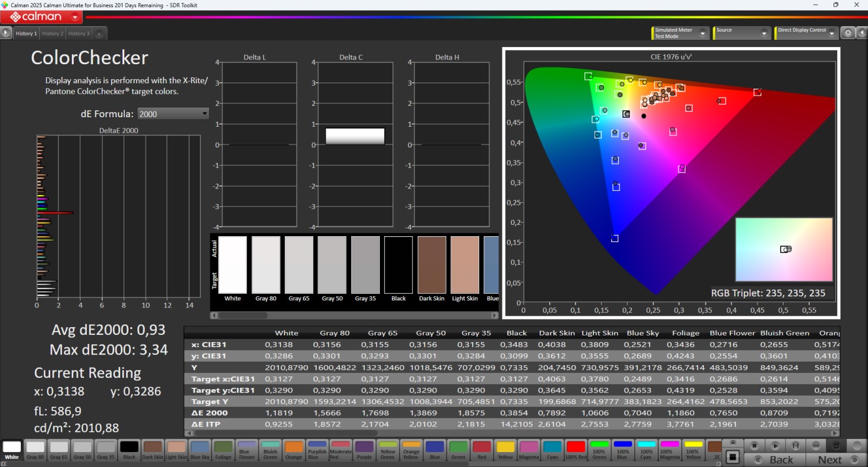The height and width of the screenshot is (467, 868).
Task: Switch to the History 2 tab
Action: (52, 34)
